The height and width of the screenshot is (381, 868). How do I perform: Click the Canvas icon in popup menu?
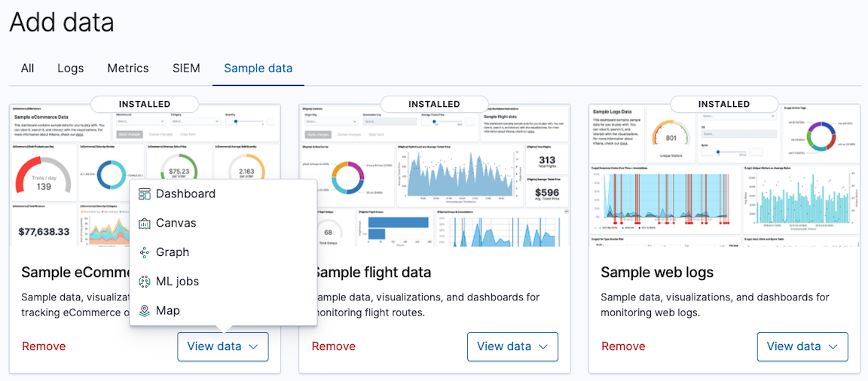[145, 224]
